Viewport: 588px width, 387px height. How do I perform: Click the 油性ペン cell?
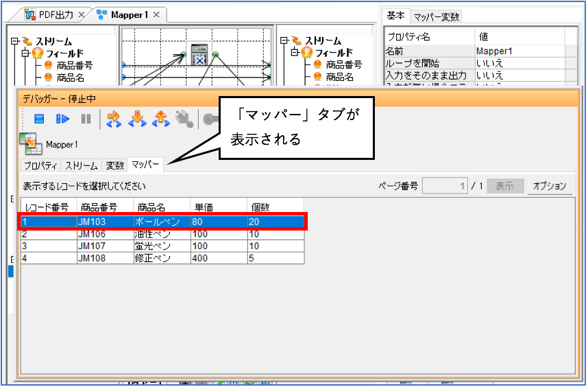162,234
